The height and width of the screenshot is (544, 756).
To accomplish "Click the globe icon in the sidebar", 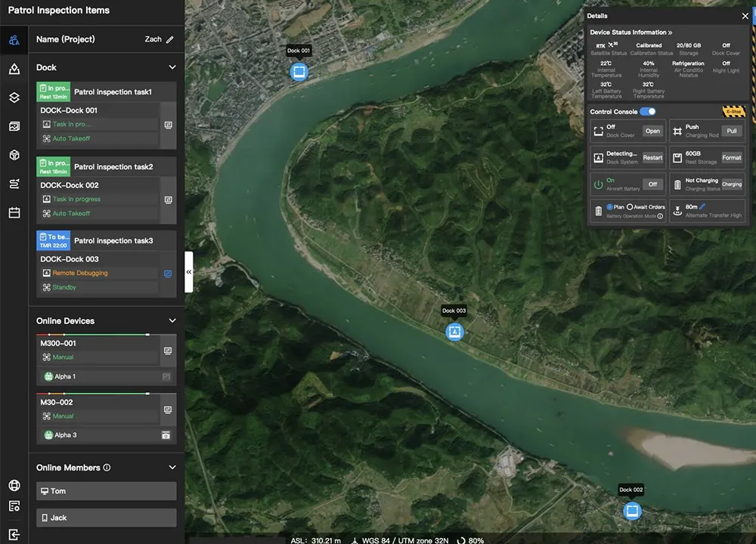I will [14, 486].
